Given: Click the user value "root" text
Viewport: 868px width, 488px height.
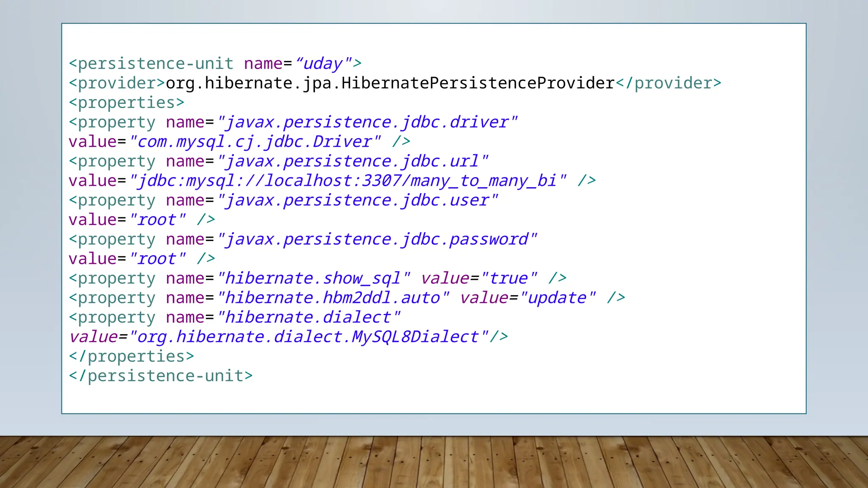Looking at the screenshot, I should [157, 220].
